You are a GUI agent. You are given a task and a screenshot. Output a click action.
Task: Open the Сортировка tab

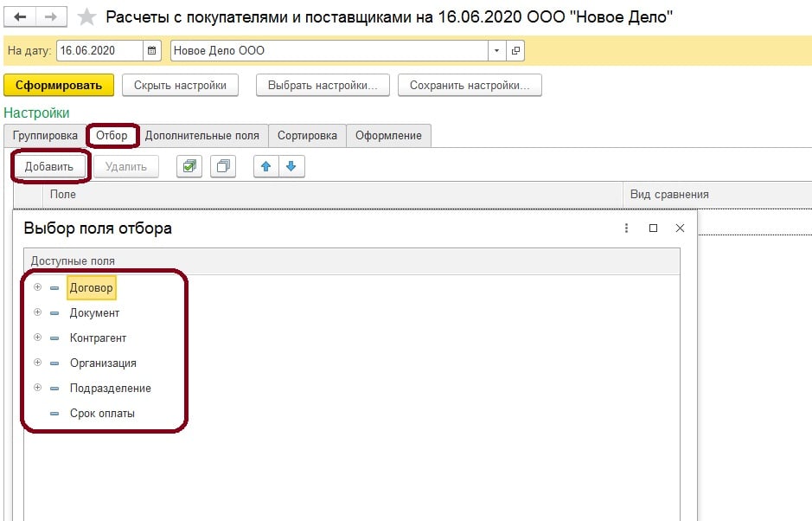pos(307,136)
